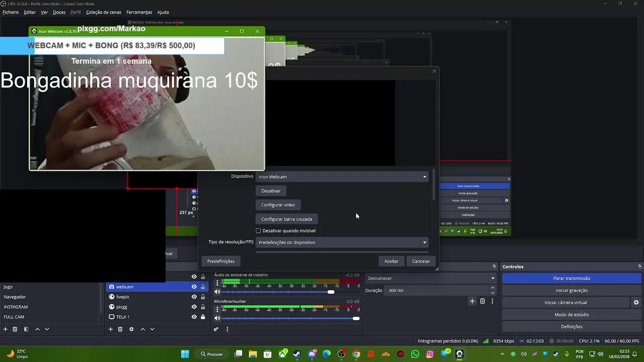The image size is (644, 362).
Task: Remove the scene transition with trash icon
Action: point(482,301)
